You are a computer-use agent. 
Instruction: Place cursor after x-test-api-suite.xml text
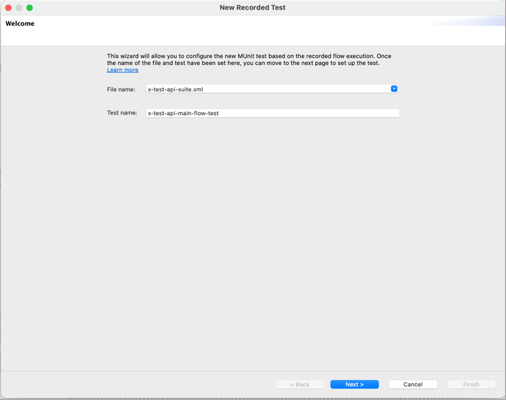(204, 89)
